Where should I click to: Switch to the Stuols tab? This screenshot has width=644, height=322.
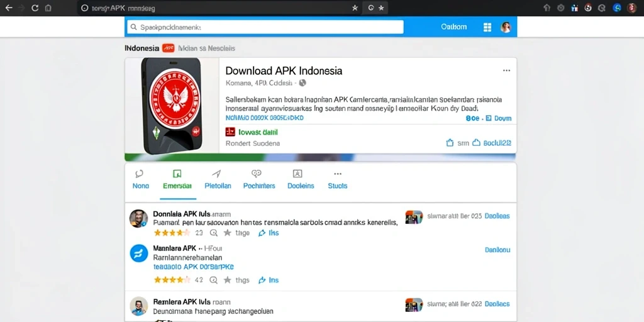(x=338, y=180)
